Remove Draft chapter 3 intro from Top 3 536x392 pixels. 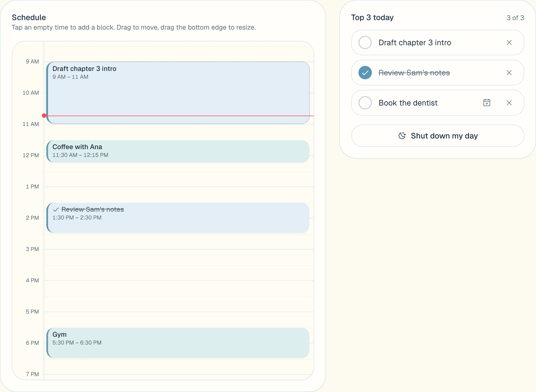[509, 42]
